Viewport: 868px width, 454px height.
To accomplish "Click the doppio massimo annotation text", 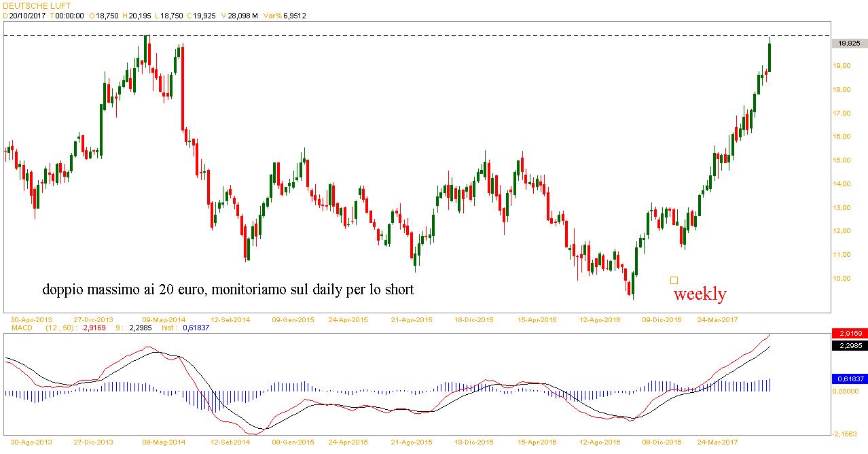I will pos(228,290).
